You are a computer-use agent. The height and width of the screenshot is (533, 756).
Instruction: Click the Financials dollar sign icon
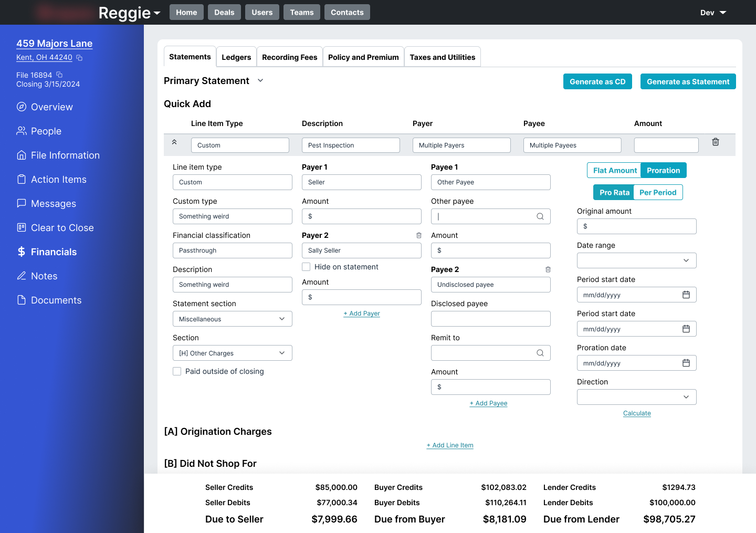pyautogui.click(x=22, y=252)
